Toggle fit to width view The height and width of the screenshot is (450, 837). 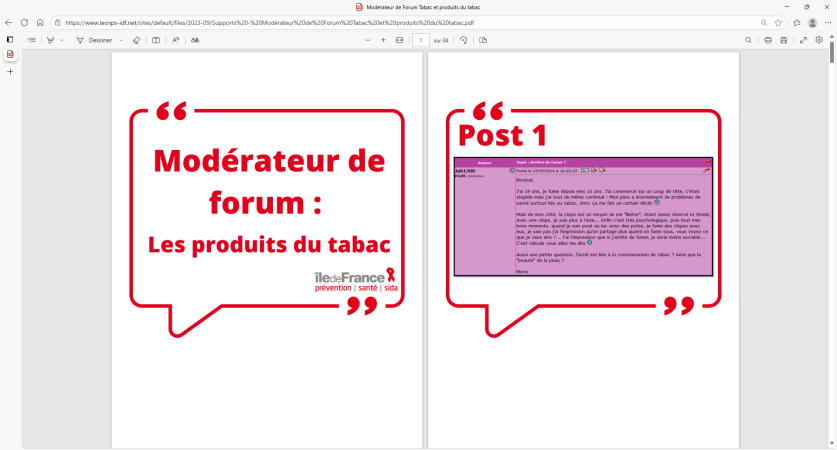pyautogui.click(x=400, y=40)
